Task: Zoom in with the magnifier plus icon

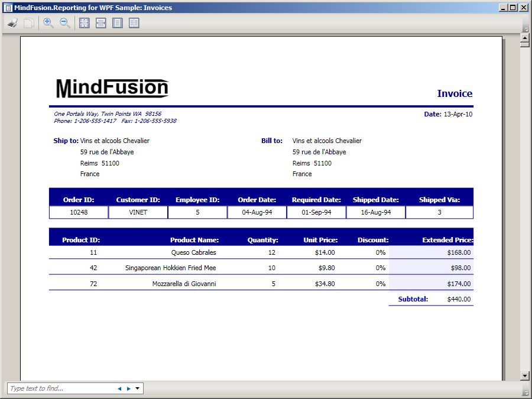Action: click(48, 23)
